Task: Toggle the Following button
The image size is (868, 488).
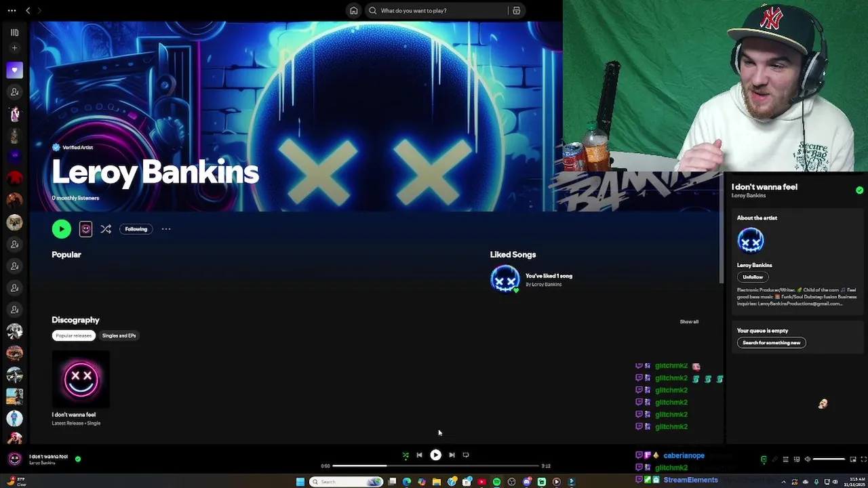Action: tap(136, 229)
